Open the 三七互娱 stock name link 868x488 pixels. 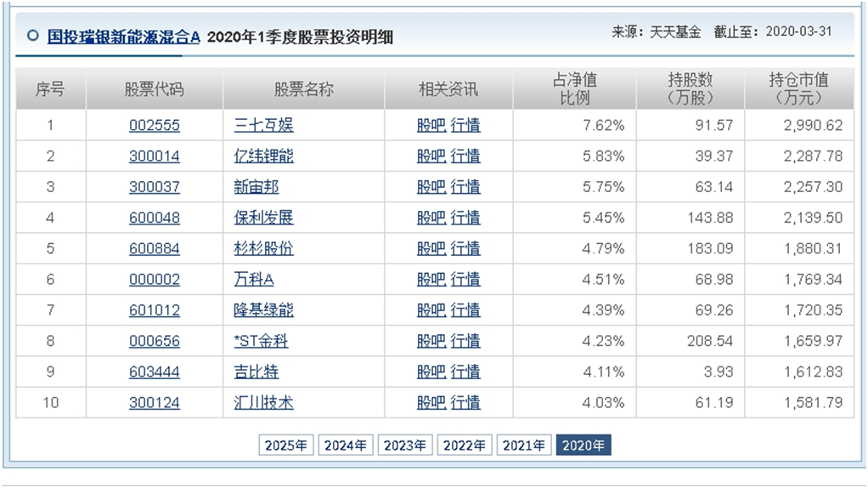(x=263, y=125)
